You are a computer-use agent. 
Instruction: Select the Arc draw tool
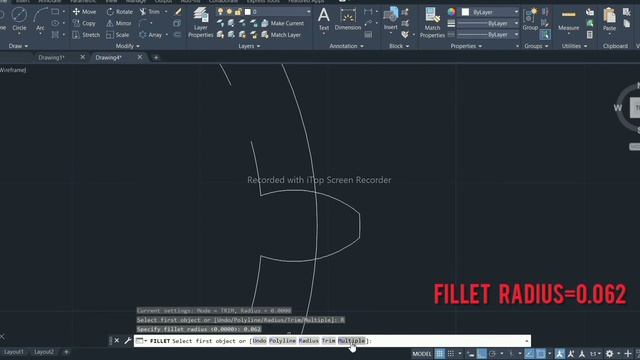coord(40,19)
